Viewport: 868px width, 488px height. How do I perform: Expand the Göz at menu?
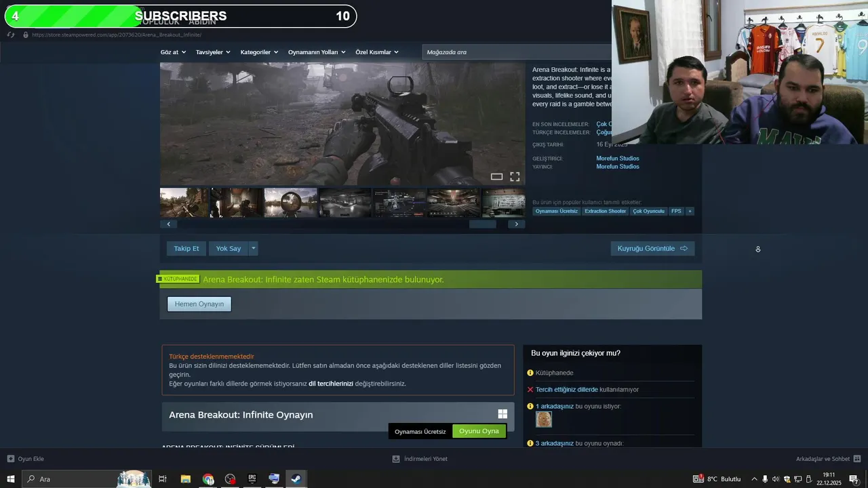173,52
